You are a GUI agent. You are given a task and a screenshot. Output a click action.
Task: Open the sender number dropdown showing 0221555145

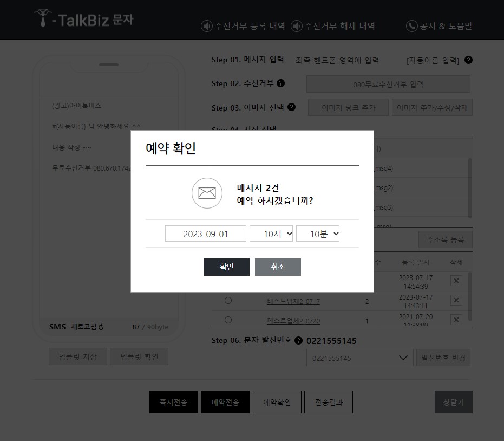tap(359, 358)
